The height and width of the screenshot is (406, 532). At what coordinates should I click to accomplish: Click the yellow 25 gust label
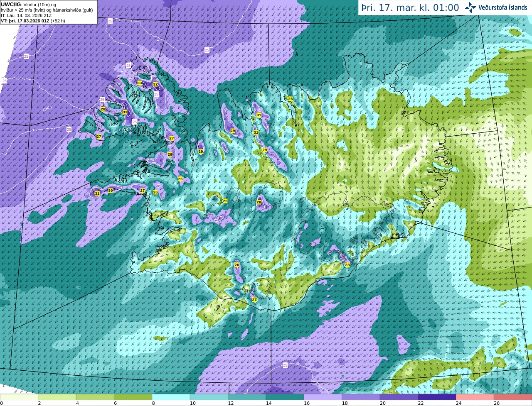[x=225, y=201]
